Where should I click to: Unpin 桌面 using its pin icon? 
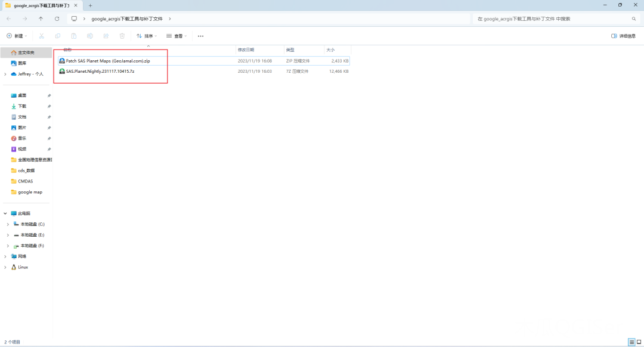click(49, 95)
